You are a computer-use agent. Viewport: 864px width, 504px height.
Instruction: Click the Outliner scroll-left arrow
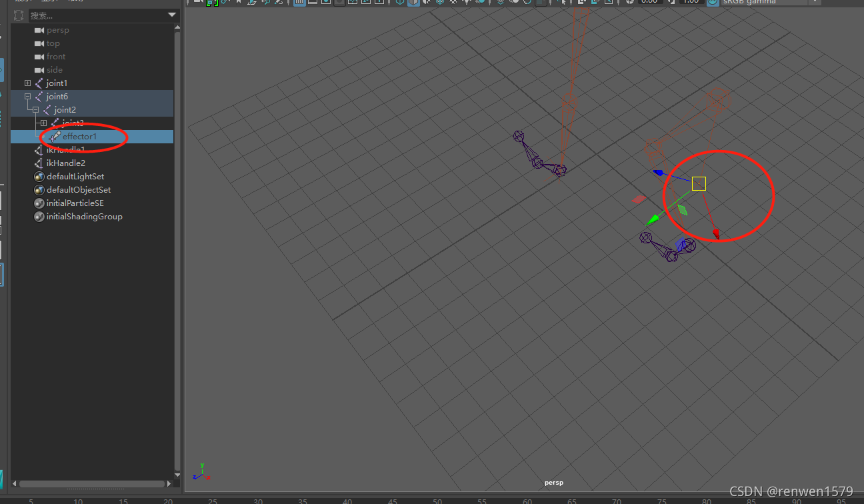tap(15, 484)
